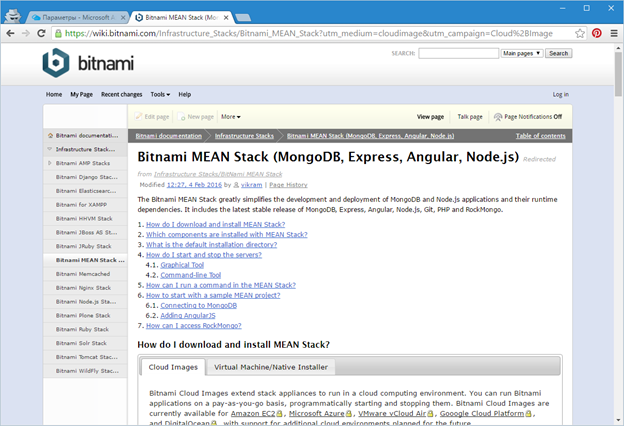Open Bitnami JRuby Stack sidebar item
624x426 pixels.
tap(84, 246)
